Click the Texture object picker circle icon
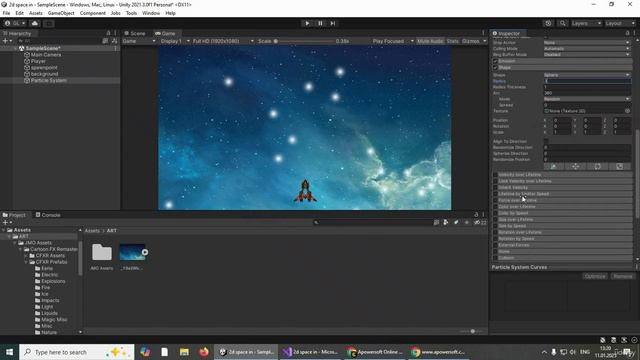The image size is (640, 360). click(x=627, y=111)
